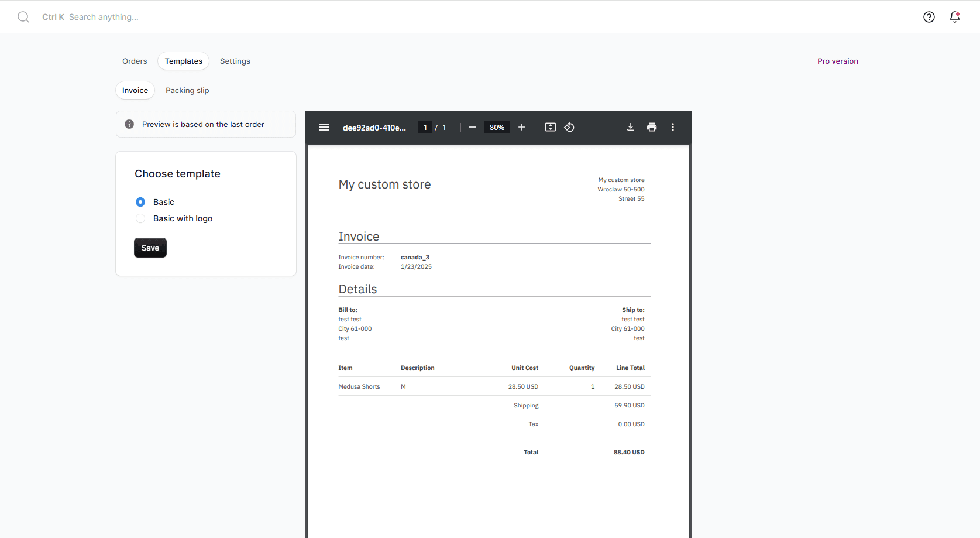
Task: Open the notifications bell
Action: pyautogui.click(x=955, y=17)
